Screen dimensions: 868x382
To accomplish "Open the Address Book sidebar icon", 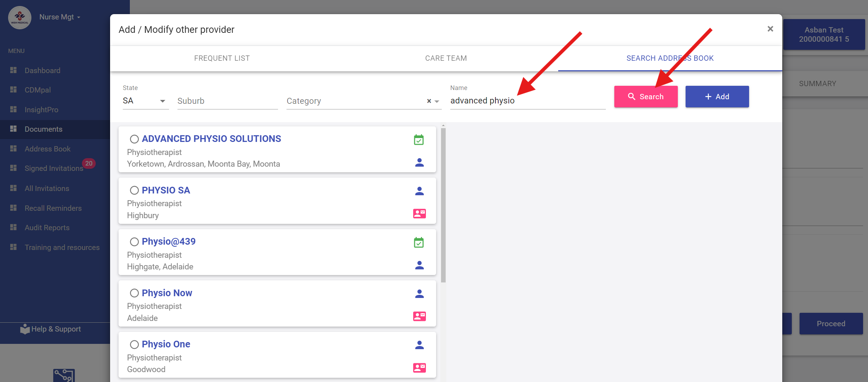I will tap(13, 149).
